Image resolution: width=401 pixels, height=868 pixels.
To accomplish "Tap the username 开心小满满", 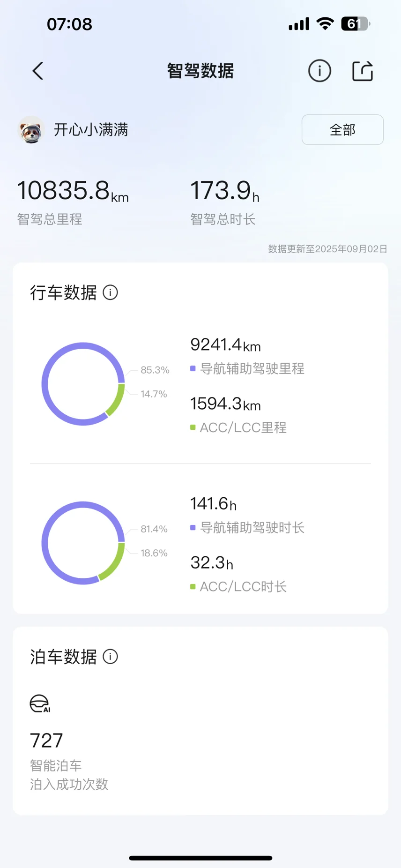I will tap(91, 130).
